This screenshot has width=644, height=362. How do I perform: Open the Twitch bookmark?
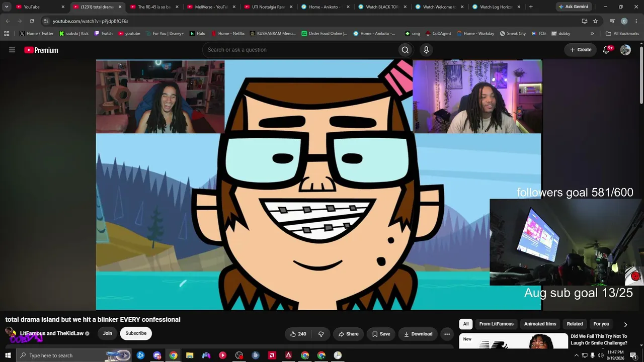point(103,33)
